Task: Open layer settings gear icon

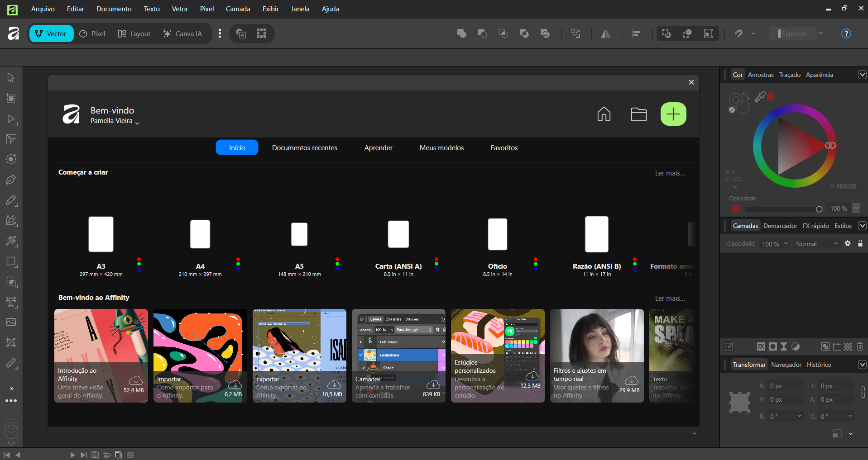Action: 848,243
